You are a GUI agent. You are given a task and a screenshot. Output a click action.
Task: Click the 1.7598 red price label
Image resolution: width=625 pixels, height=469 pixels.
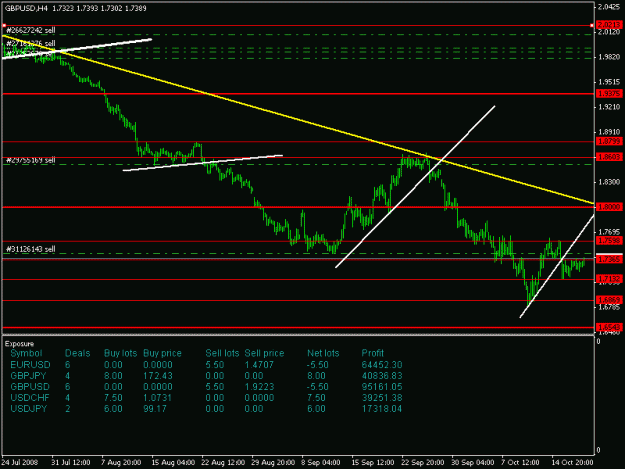609,240
